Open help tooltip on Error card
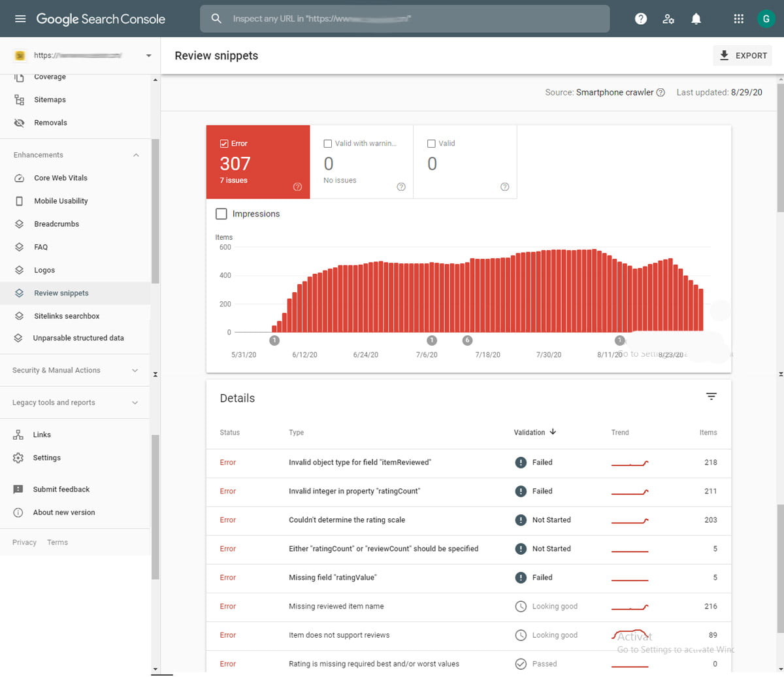 pos(298,187)
